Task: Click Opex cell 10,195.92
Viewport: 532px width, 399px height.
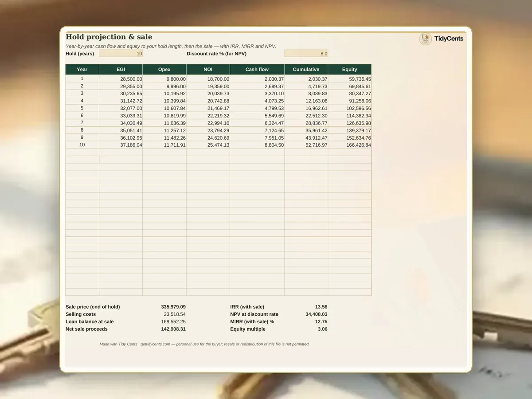Action: pos(164,94)
